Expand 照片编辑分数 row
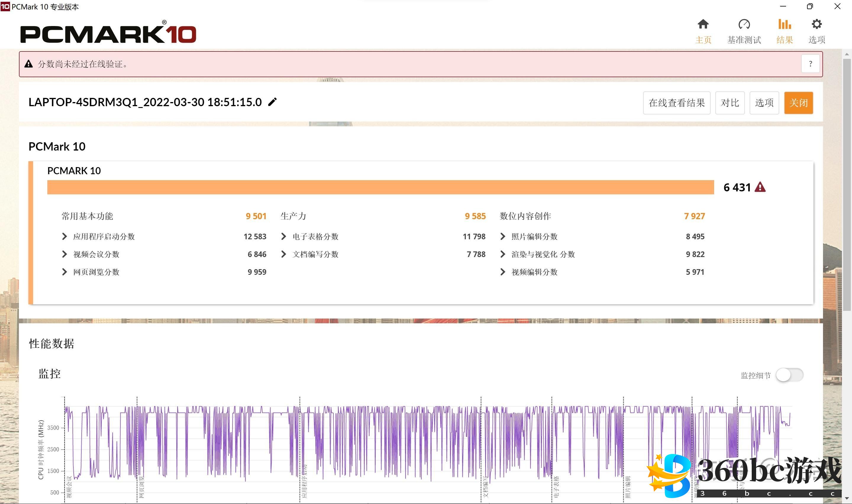 [x=503, y=236]
